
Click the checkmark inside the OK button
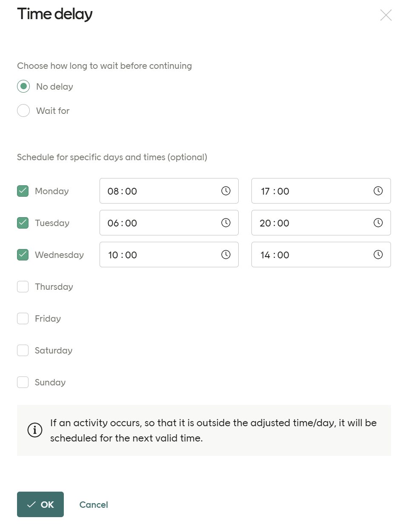[30, 504]
